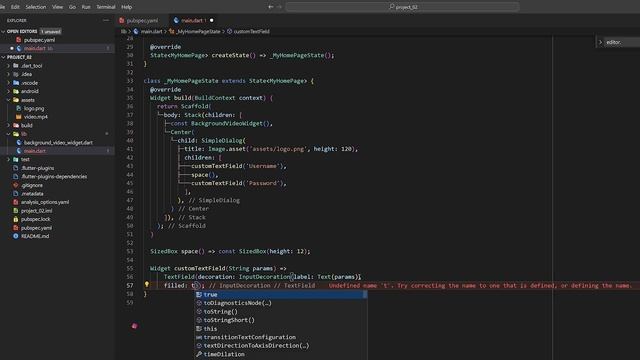This screenshot has height=360, width=640.
Task: Pick 'true' from the autocomplete list
Action: (x=280, y=295)
